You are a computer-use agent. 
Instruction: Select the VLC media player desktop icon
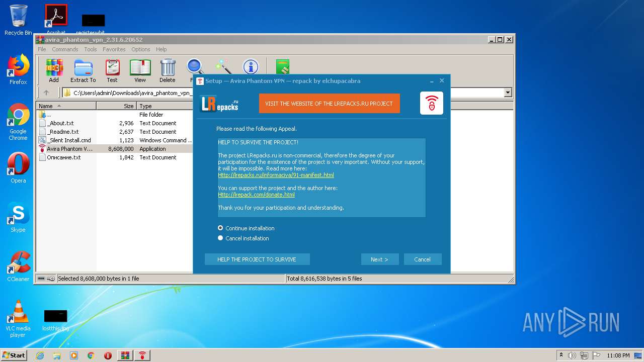[18, 319]
